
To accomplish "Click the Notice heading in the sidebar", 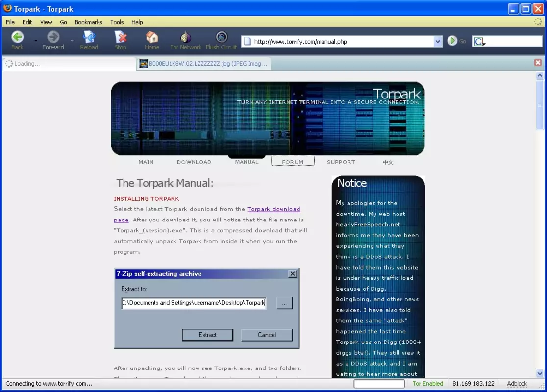I will (351, 183).
